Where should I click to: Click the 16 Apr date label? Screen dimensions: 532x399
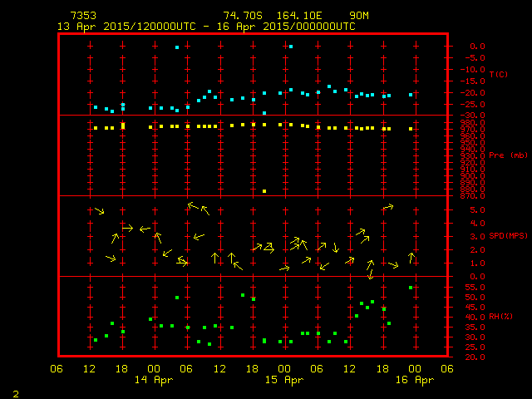(414, 380)
